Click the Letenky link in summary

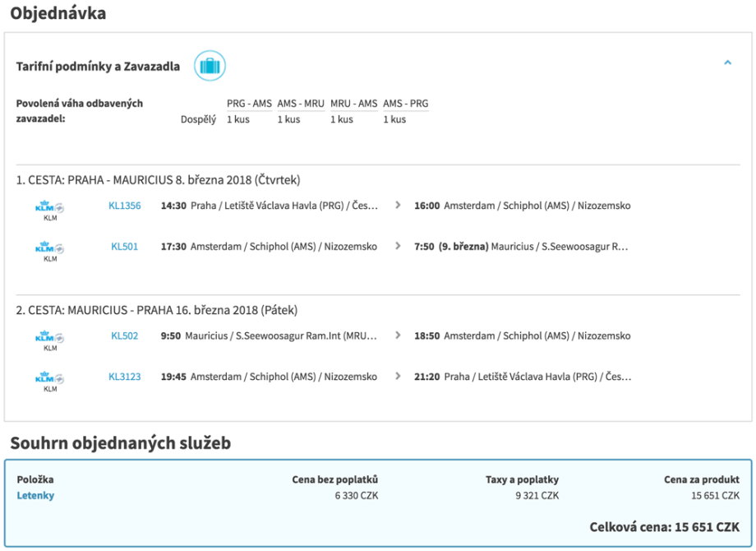[35, 495]
